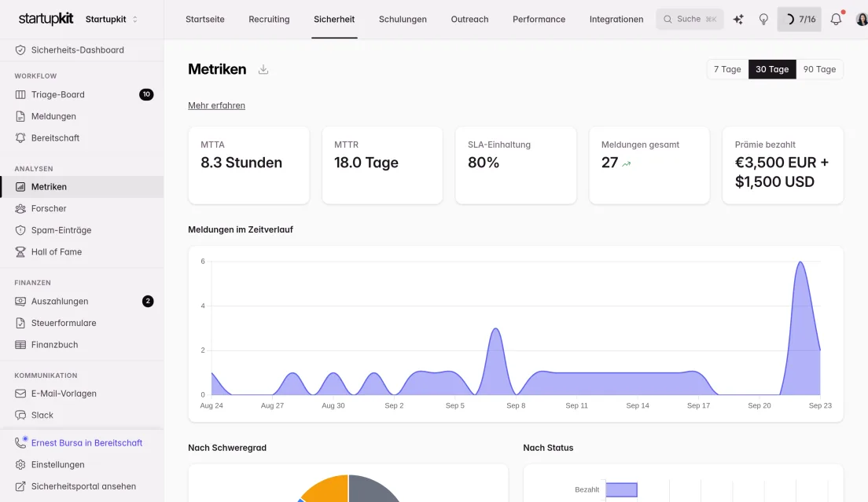Click the Auszahlungen money icon

[20, 302]
